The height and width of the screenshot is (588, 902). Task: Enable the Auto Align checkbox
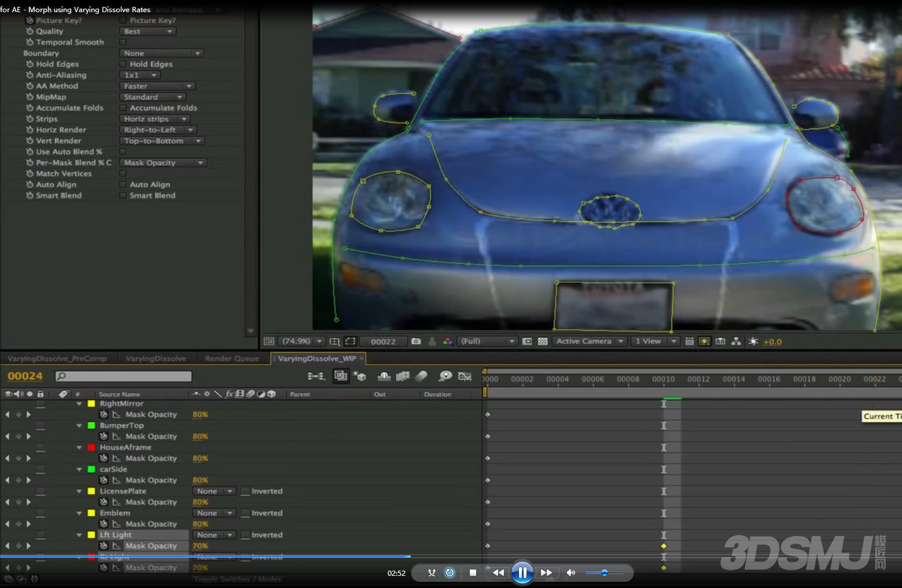(123, 184)
